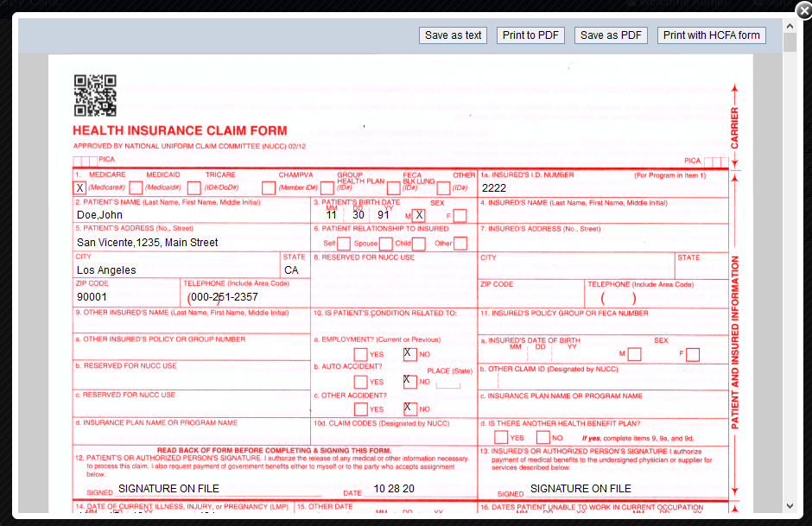Image resolution: width=812 pixels, height=526 pixels.
Task: Click the signature date "10 28 20"
Action: (x=394, y=489)
